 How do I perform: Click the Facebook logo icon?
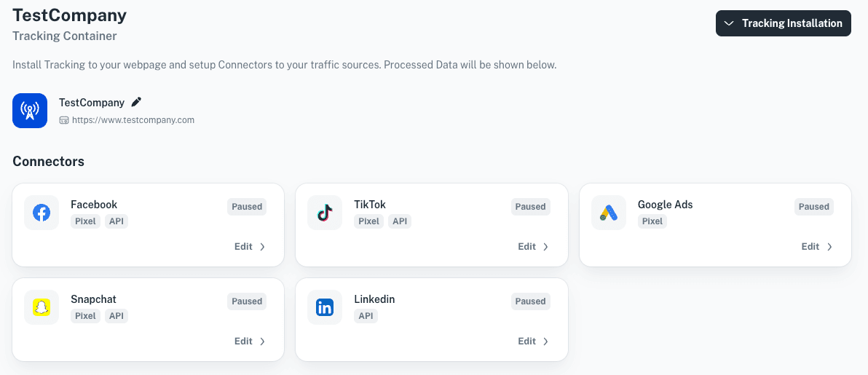[x=42, y=213]
